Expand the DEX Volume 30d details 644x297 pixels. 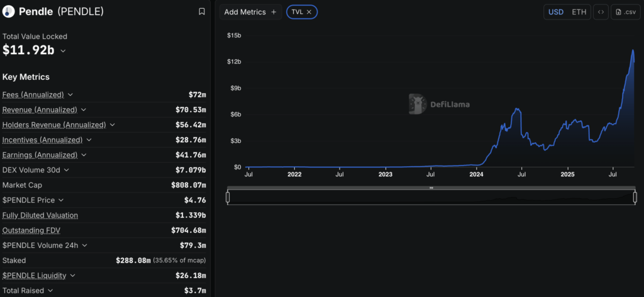[67, 170]
